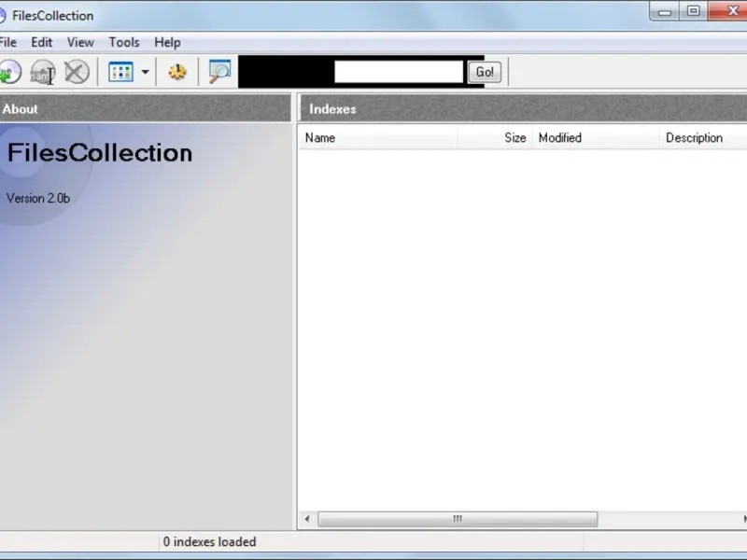The width and height of the screenshot is (747, 560).
Task: Click the view mode grid icon
Action: [x=120, y=73]
